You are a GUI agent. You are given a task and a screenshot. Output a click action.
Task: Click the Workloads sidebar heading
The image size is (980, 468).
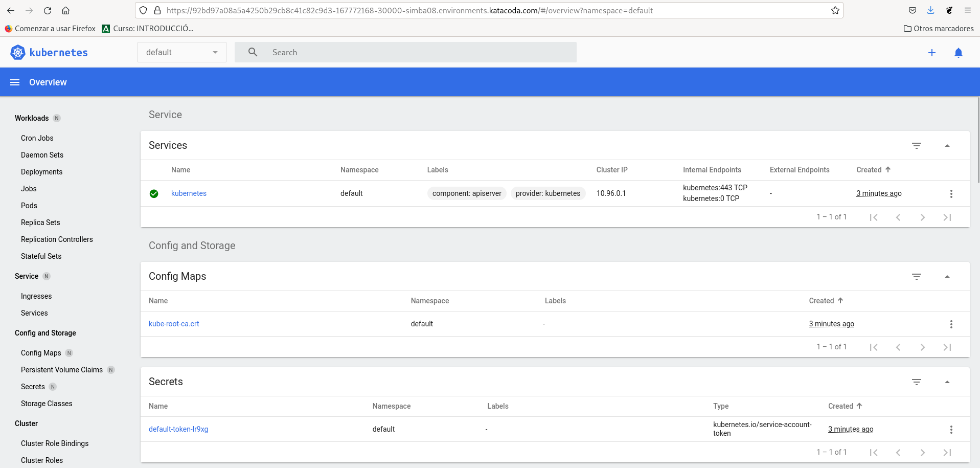32,118
